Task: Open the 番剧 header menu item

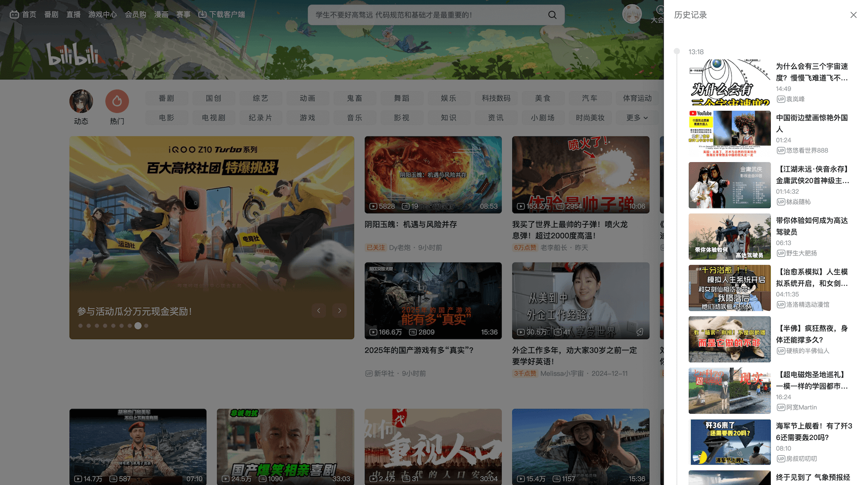Action: point(51,14)
